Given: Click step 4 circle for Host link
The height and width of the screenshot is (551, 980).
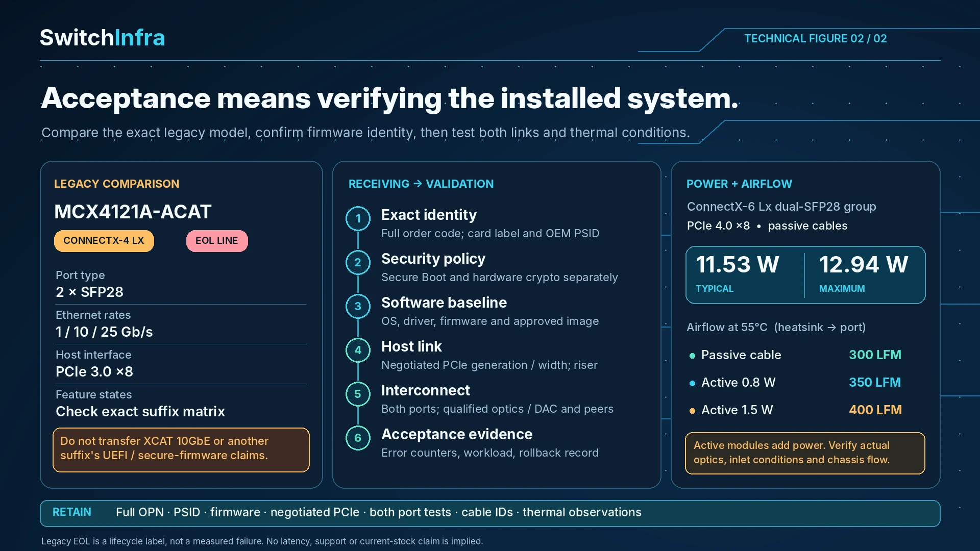Looking at the screenshot, I should tap(358, 350).
